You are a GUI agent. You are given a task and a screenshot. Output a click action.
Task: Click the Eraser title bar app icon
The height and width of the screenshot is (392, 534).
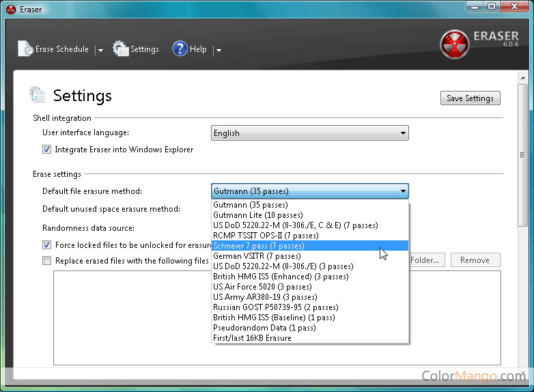point(10,10)
